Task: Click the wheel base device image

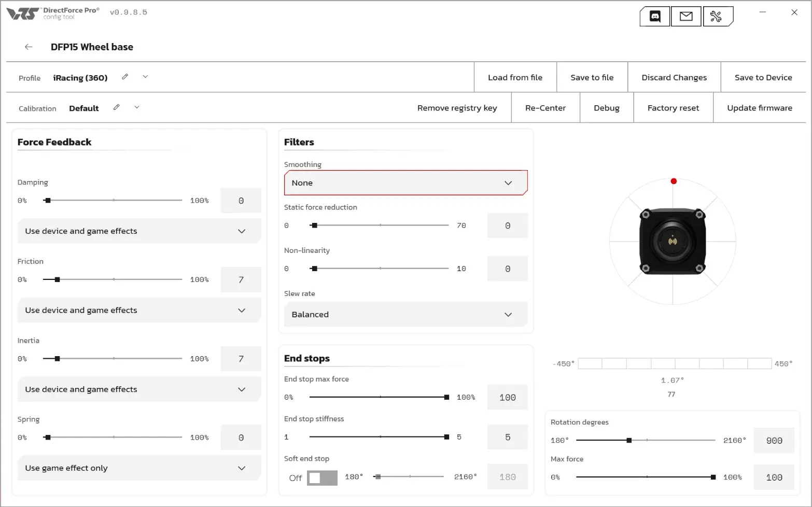Action: coord(673,241)
